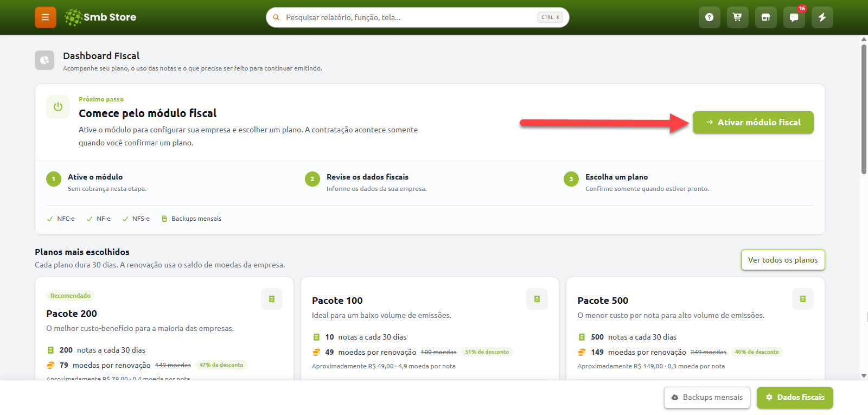This screenshot has height=415, width=868.
Task: Open Ver todos os planos
Action: click(783, 260)
